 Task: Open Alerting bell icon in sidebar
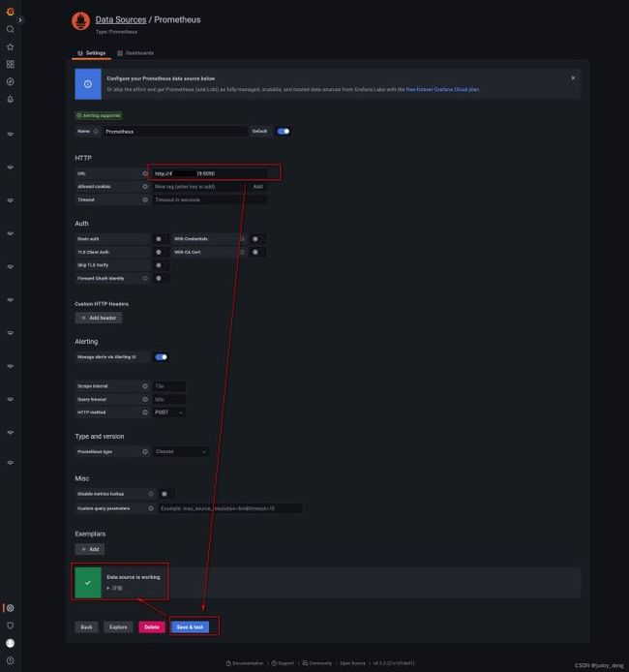[x=11, y=100]
